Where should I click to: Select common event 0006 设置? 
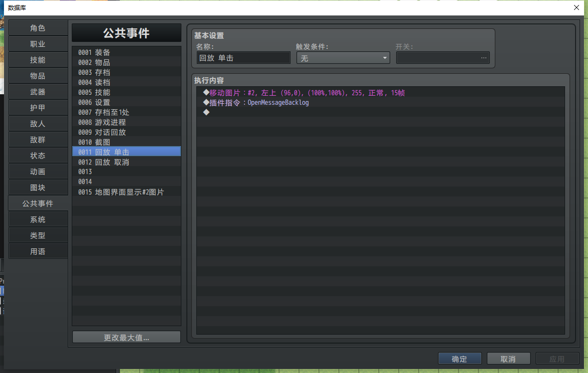(127, 102)
